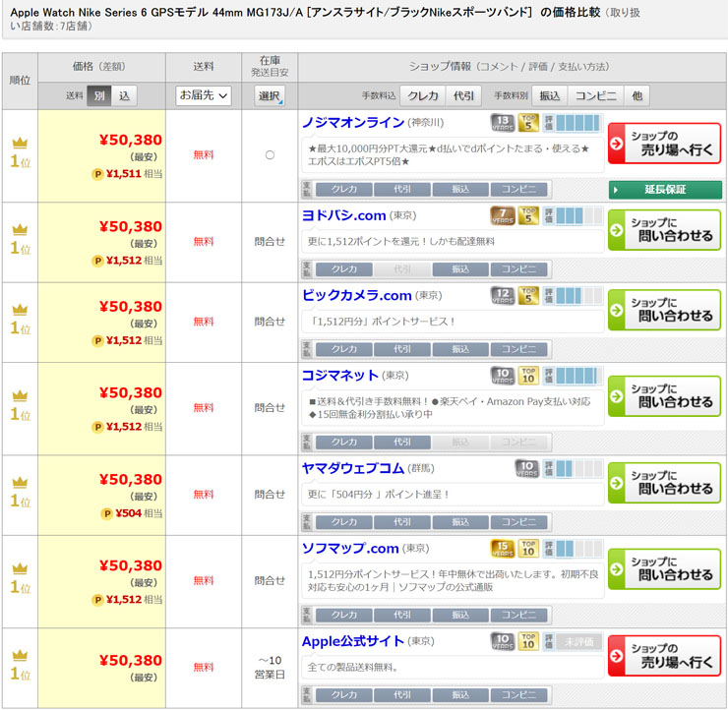Toggle shipping-excluded price (別)
The width and height of the screenshot is (728, 710).
click(99, 96)
